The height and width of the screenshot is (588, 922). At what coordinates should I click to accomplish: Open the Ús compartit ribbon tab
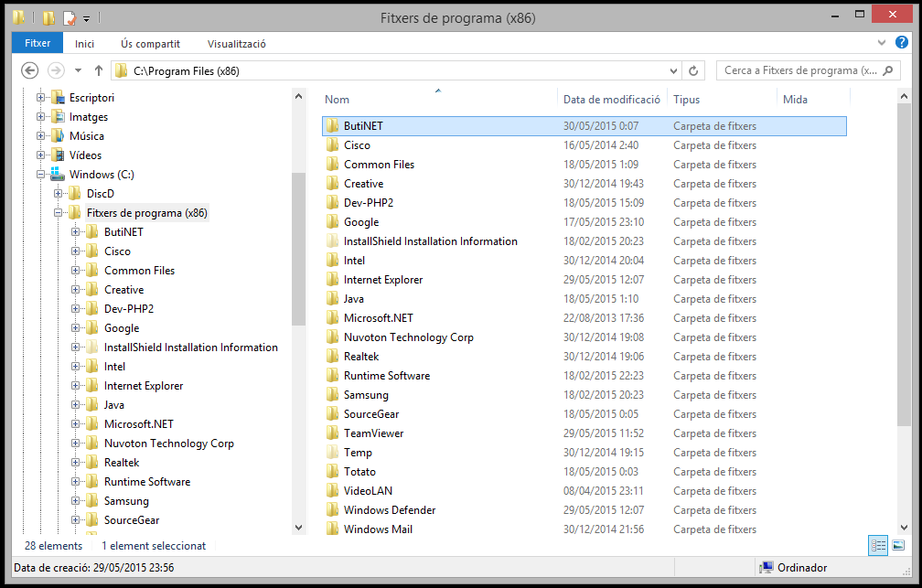coord(151,44)
